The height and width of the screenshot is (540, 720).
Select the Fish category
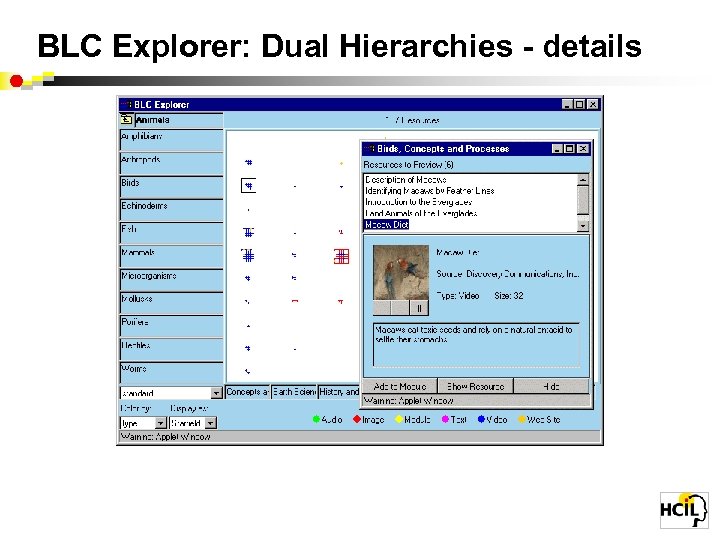tap(171, 233)
